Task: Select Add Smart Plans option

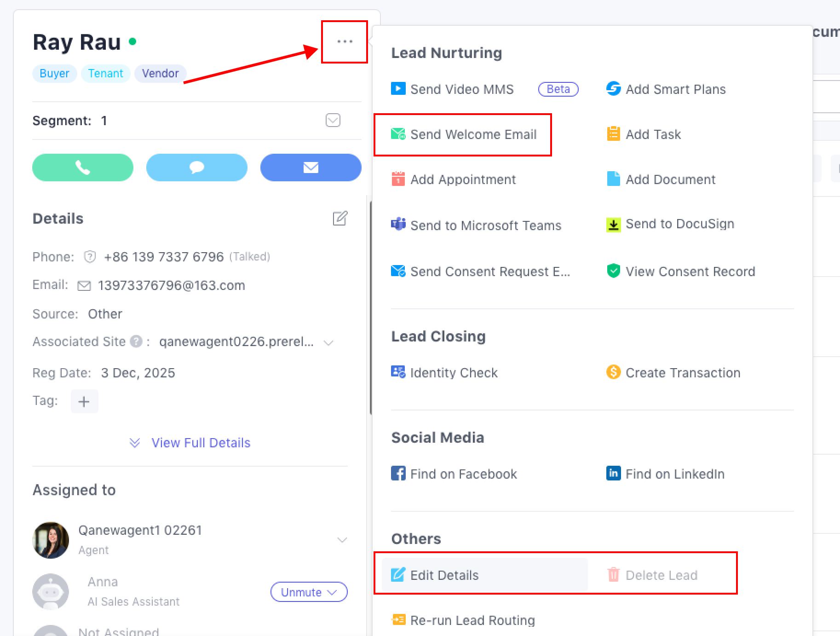Action: [x=675, y=89]
